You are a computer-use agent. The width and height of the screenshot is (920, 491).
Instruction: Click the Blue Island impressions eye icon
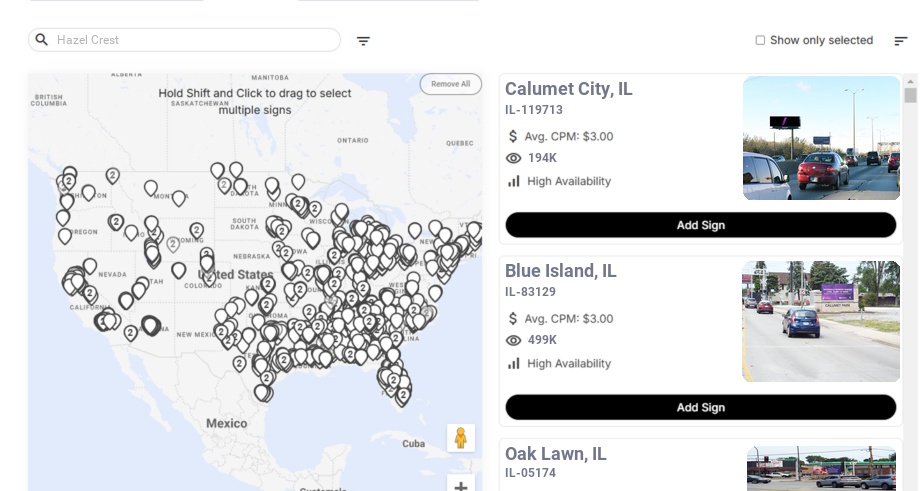click(514, 340)
